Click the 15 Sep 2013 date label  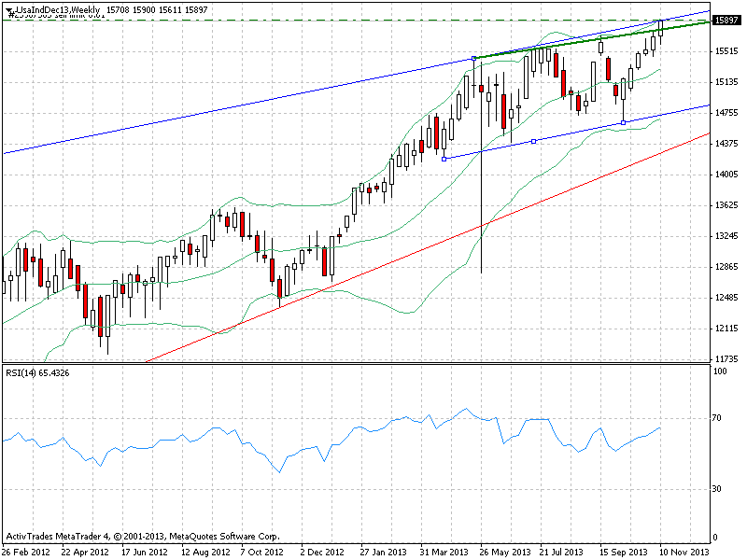pos(623,553)
